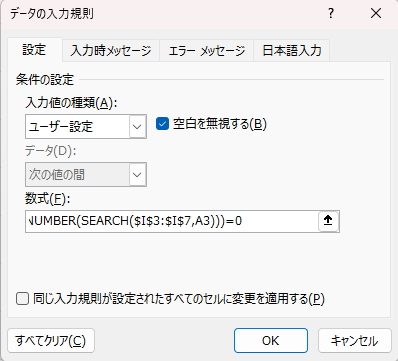Click すべてクリア button
398x361 pixels.
(51, 341)
